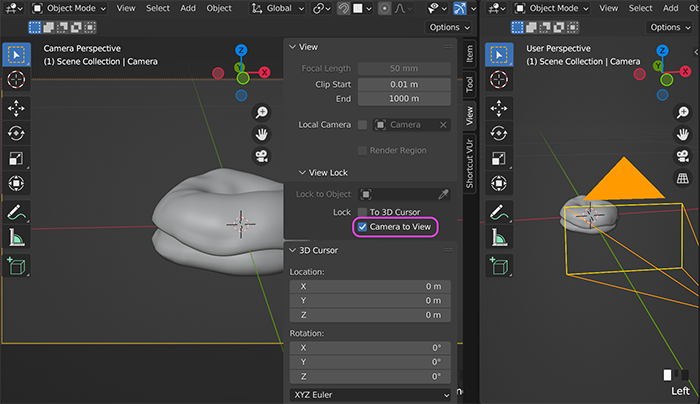
Task: Open Global transform orientation dropdown
Action: pos(277,8)
